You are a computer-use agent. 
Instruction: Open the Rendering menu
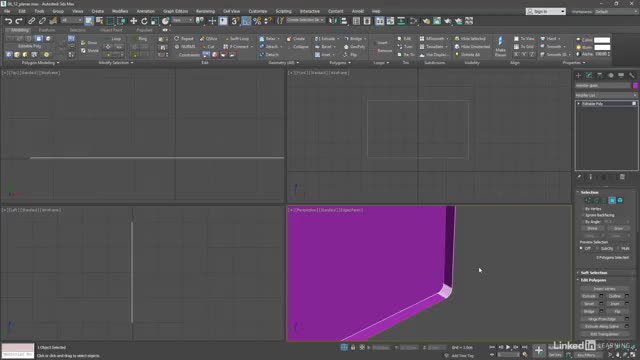pos(205,11)
